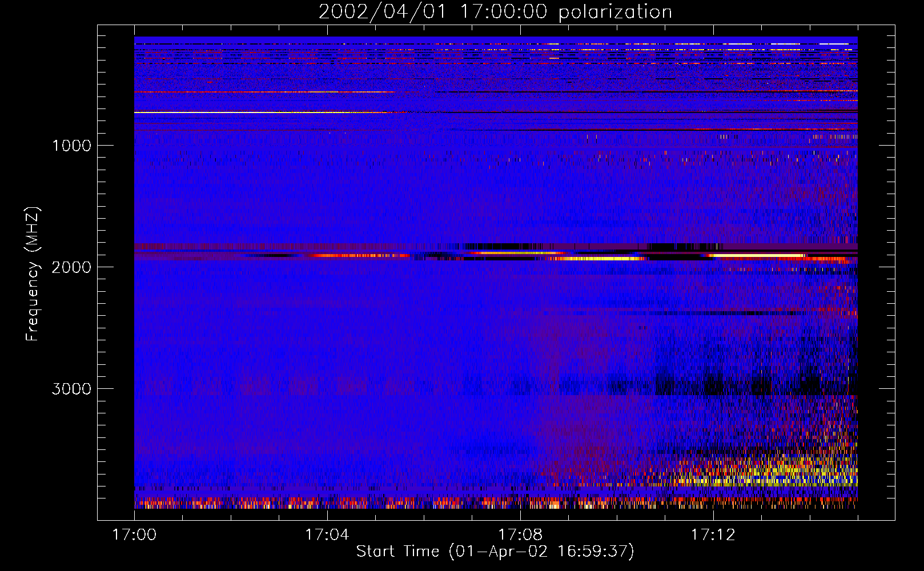Click the 17:00 time tick label
The image size is (924, 571).
[x=134, y=535]
